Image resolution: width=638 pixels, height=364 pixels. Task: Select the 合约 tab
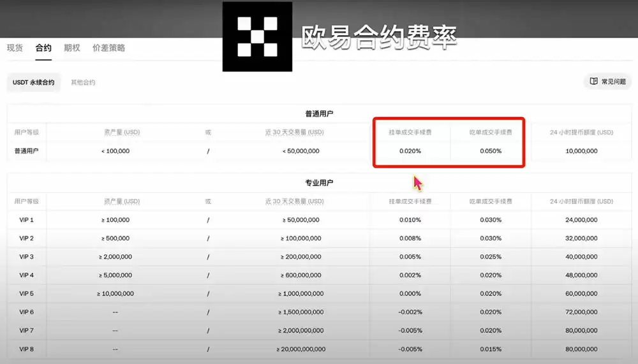[x=43, y=48]
